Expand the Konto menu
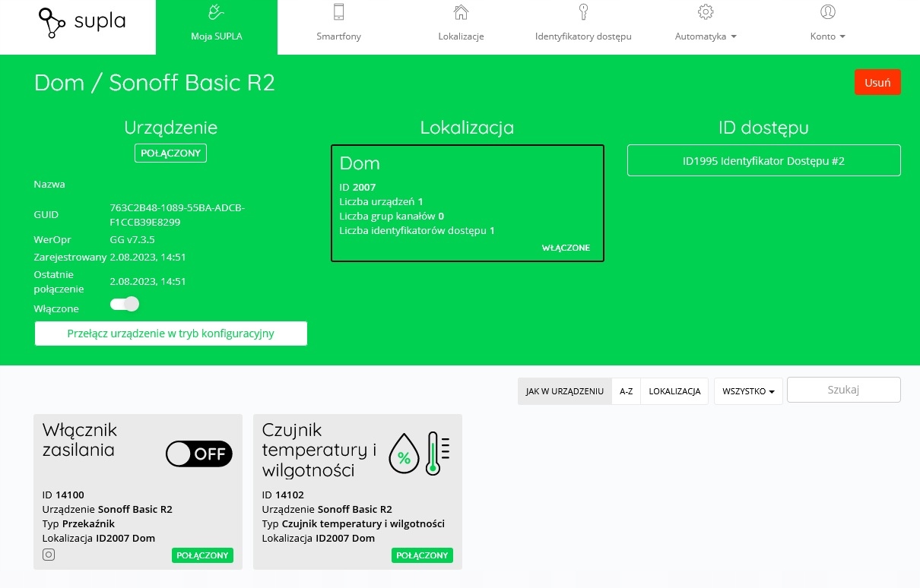Viewport: 920px width, 588px height. click(828, 36)
